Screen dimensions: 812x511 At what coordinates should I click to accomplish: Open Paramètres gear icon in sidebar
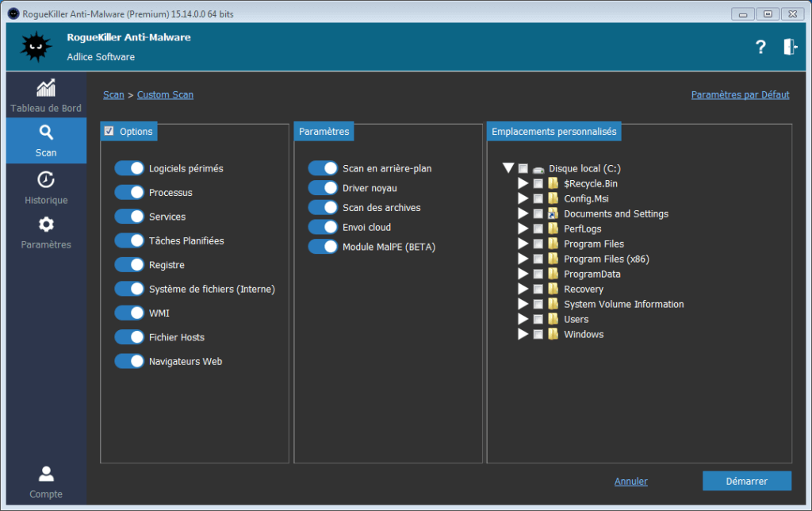click(46, 225)
